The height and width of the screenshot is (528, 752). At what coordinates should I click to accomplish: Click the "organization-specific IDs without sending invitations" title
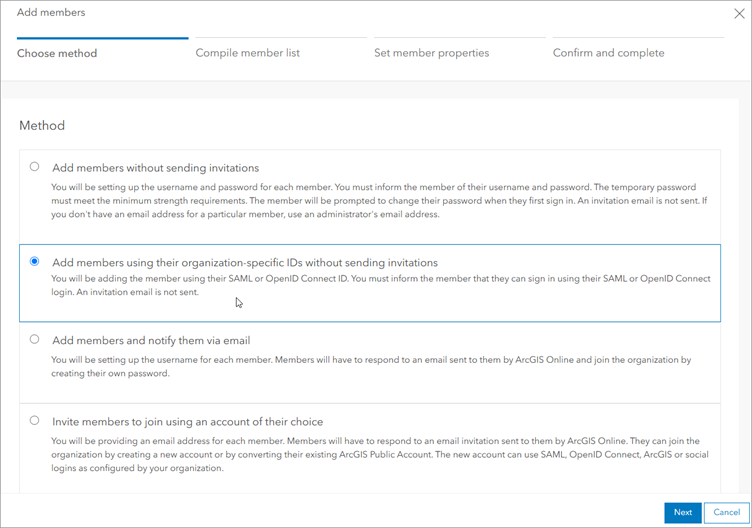245,263
